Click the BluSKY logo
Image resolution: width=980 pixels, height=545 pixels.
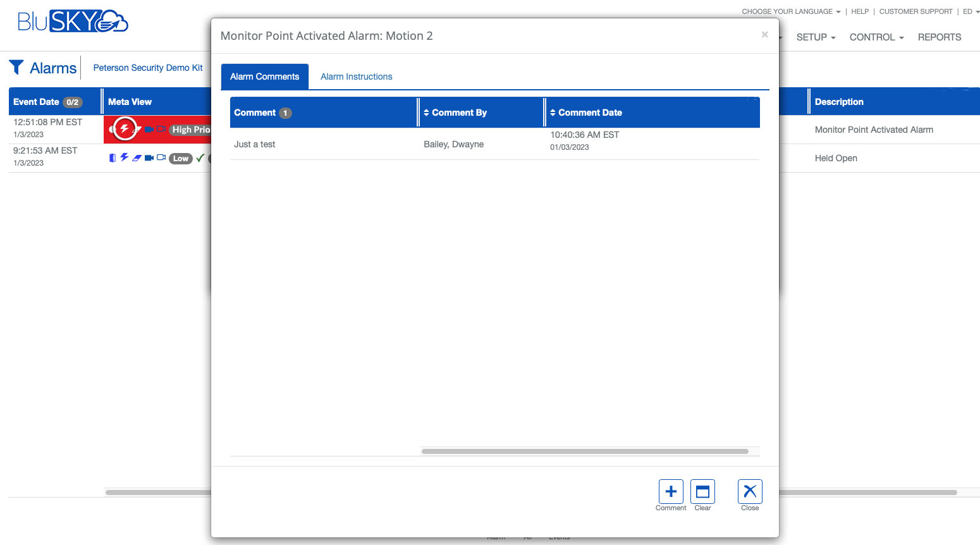click(x=73, y=21)
